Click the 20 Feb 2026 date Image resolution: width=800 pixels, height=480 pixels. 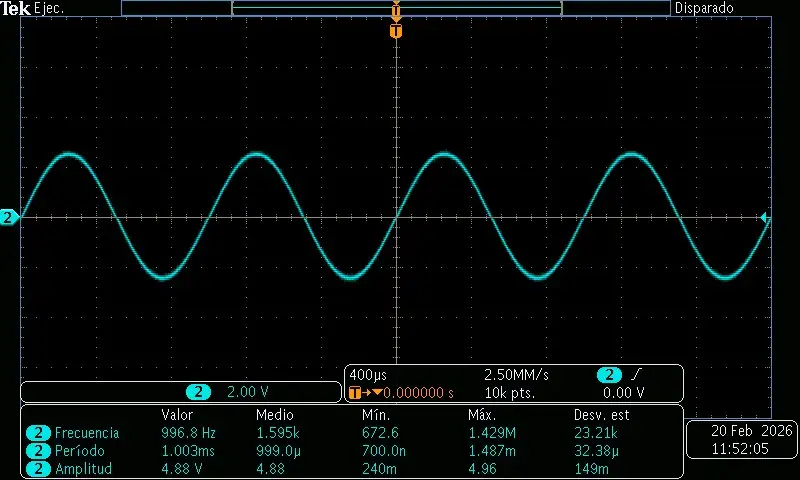coord(752,431)
